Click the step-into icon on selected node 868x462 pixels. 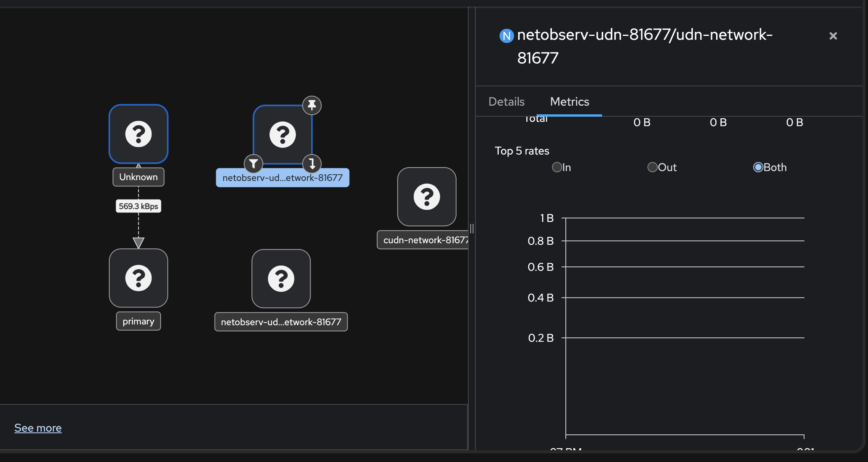click(x=312, y=163)
